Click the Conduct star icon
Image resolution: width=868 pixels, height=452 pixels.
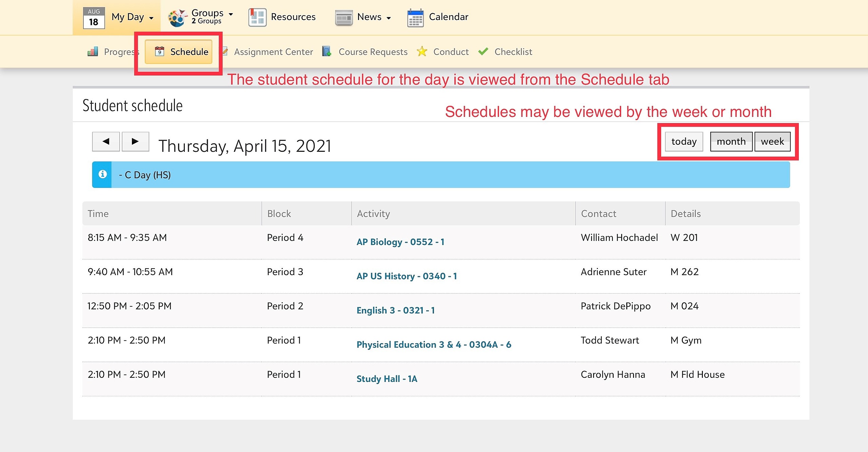[422, 52]
